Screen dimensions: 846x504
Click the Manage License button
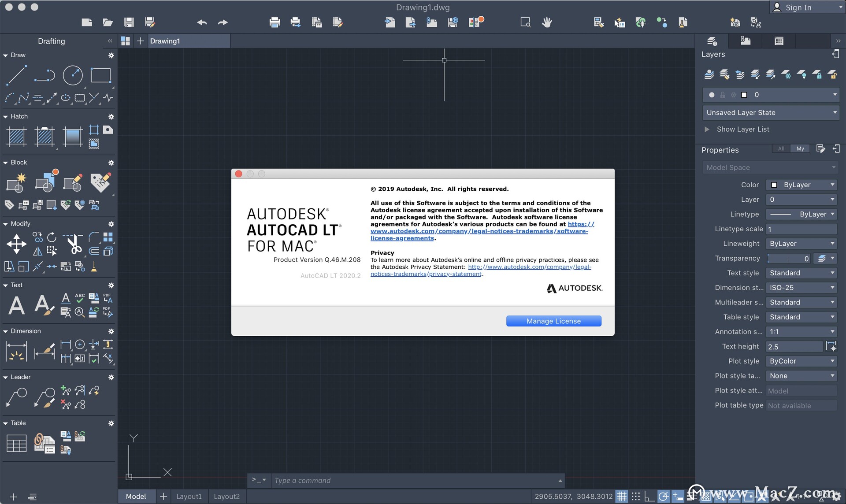click(x=553, y=321)
